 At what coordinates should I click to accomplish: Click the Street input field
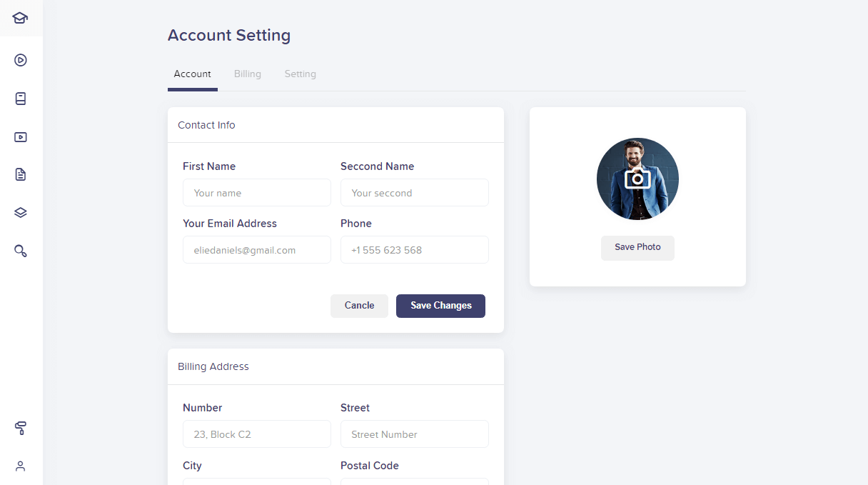(x=415, y=434)
